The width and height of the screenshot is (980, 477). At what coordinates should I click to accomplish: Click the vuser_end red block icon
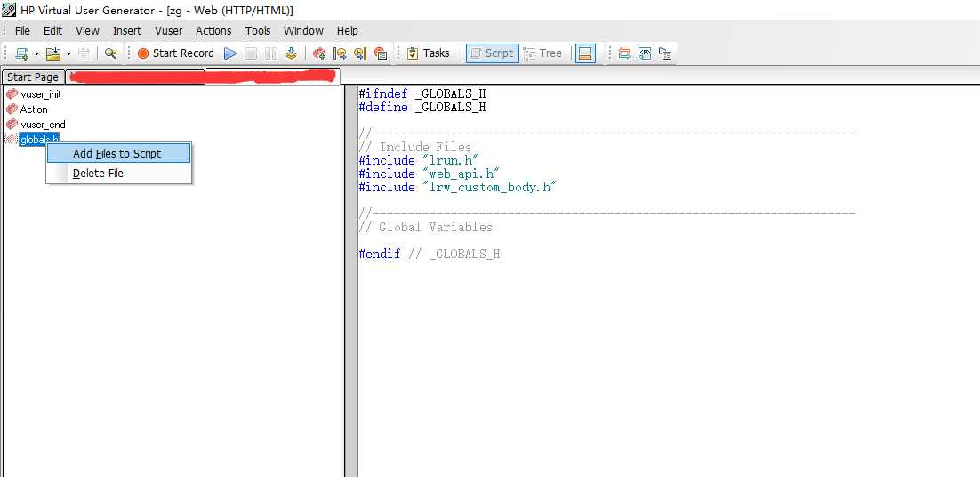(x=12, y=124)
